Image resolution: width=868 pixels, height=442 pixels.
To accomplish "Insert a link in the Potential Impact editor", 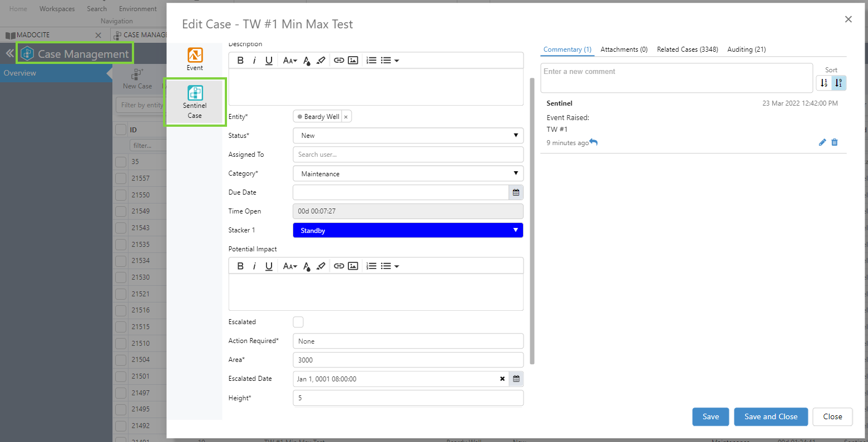I will coord(339,266).
